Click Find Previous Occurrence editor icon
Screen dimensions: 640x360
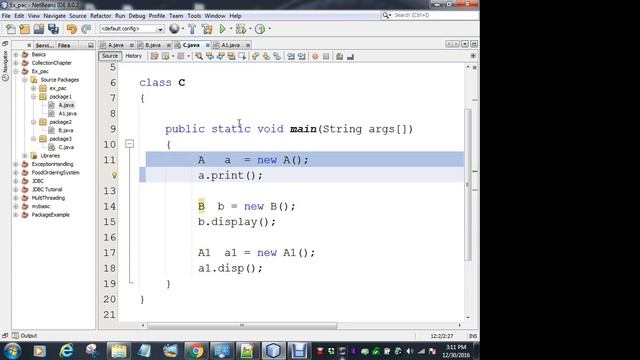[x=210, y=56]
